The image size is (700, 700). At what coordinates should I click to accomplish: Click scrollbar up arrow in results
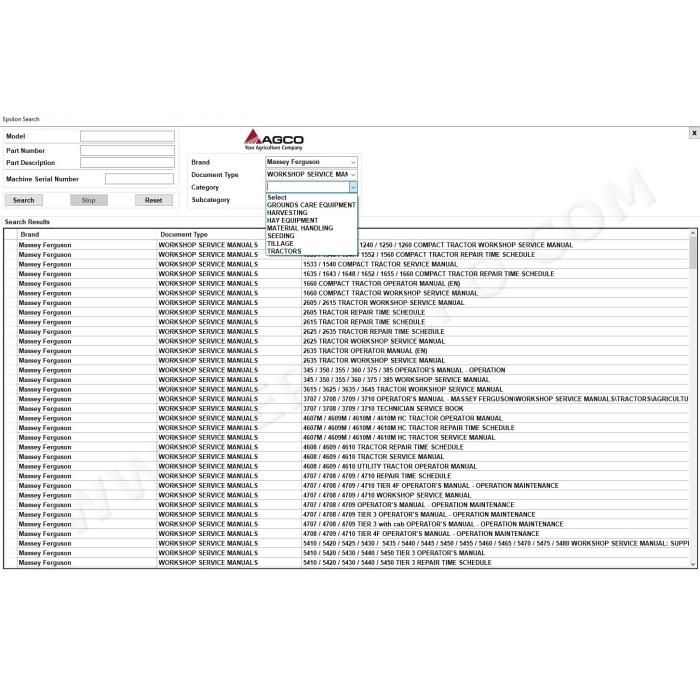(693, 233)
